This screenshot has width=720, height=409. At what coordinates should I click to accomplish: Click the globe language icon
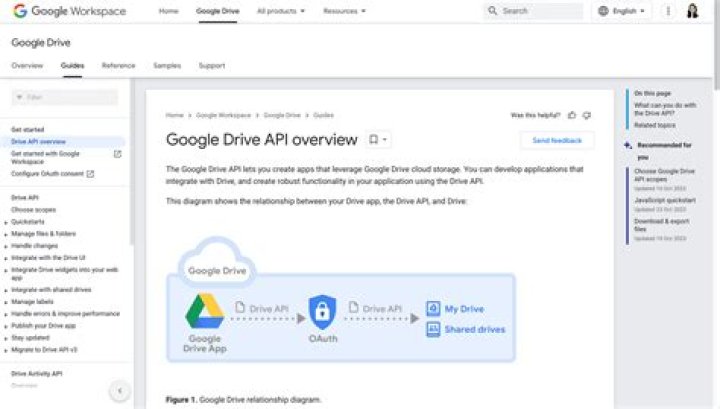point(603,11)
